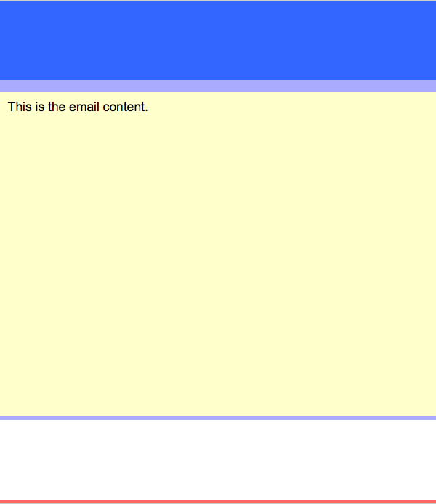Pick the blue header color region
This screenshot has height=504, width=436.
tap(218, 40)
